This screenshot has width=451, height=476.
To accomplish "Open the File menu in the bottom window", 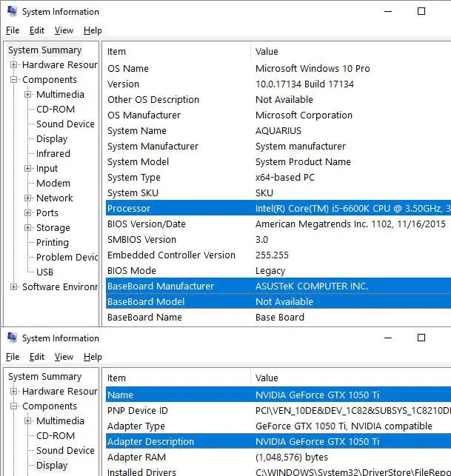I will [13, 357].
